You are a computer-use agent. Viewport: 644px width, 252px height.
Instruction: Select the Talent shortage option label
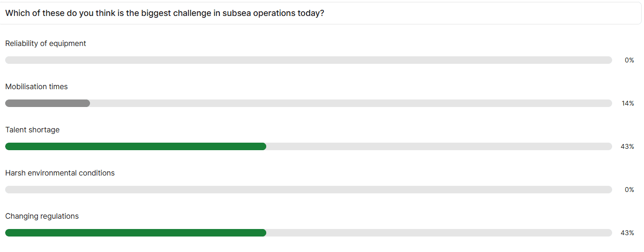(32, 130)
